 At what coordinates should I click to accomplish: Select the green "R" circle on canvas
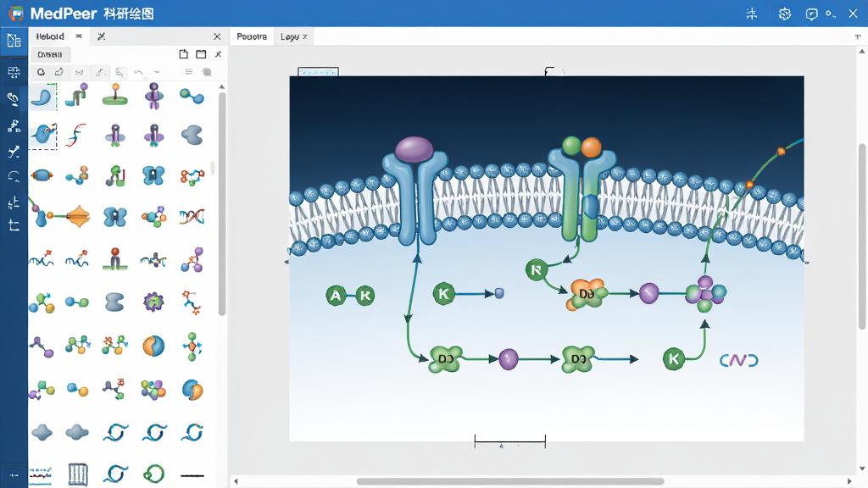coord(536,270)
